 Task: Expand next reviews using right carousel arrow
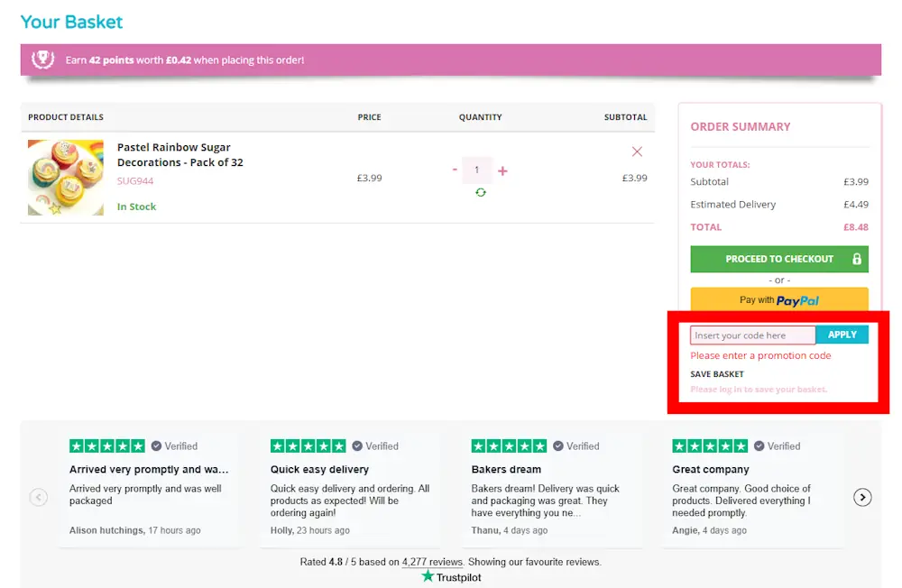click(x=862, y=497)
